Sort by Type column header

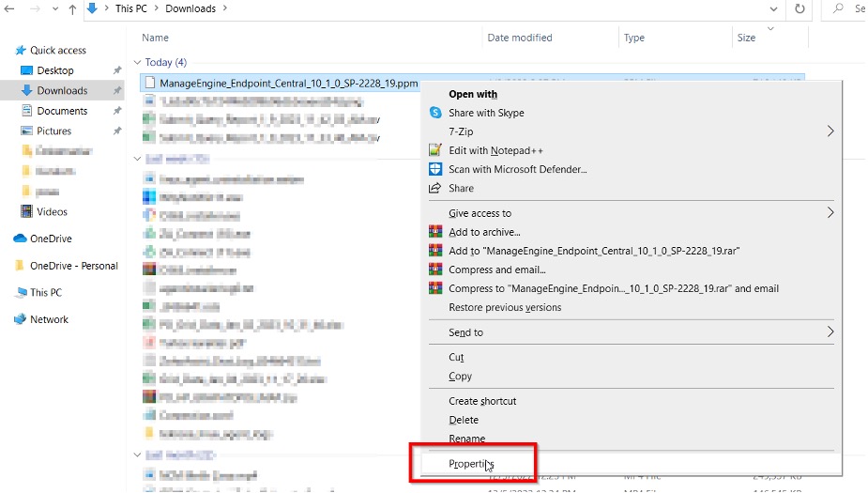click(x=633, y=38)
